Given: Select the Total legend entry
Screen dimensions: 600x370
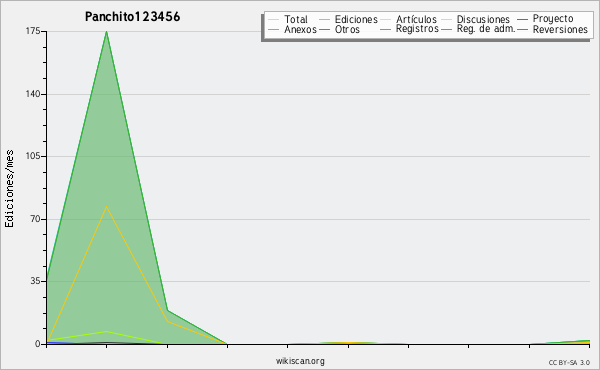Looking at the screenshot, I should pos(288,19).
